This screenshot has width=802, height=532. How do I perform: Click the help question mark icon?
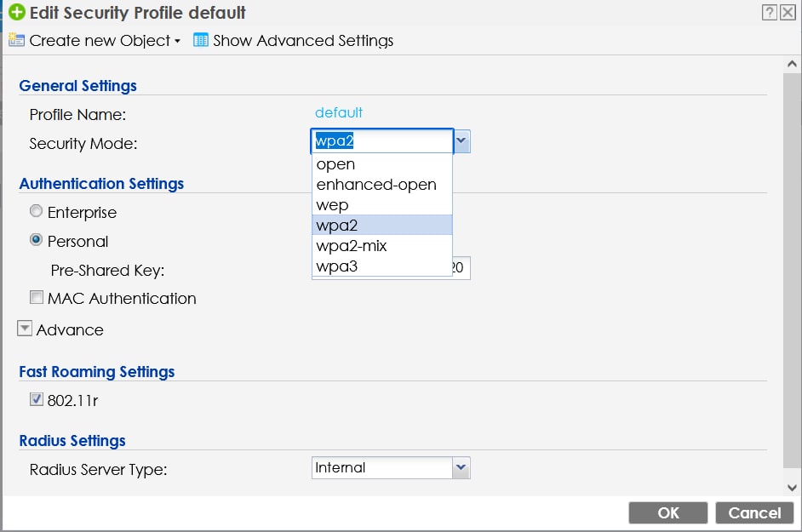pos(770,13)
